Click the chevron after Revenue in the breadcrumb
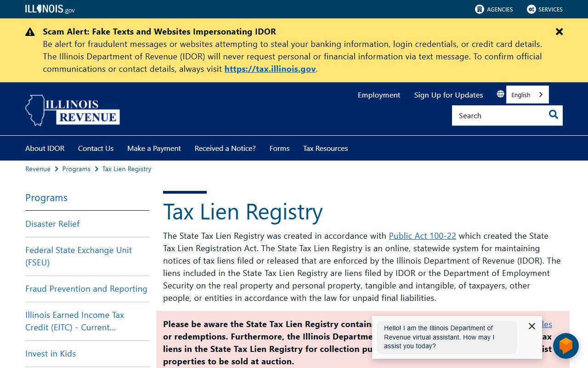The width and height of the screenshot is (588, 368). click(57, 169)
